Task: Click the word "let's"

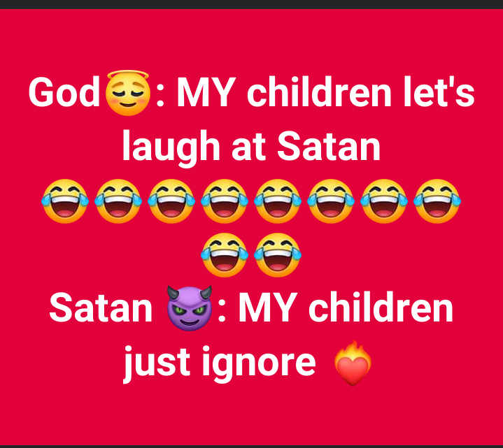Action: tap(439, 92)
